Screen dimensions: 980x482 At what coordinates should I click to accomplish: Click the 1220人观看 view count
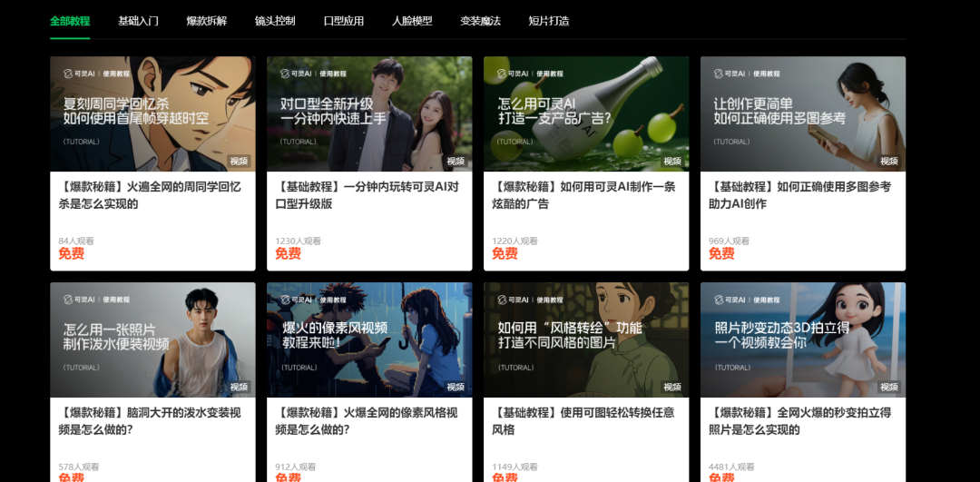tap(515, 241)
